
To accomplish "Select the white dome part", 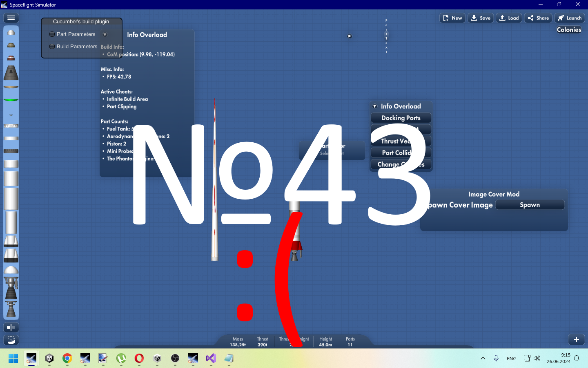I will point(11,270).
